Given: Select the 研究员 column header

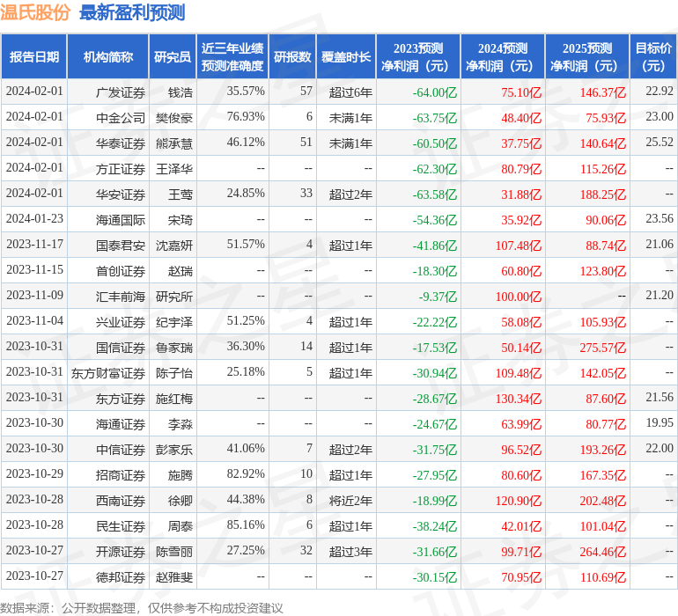Looking at the screenshot, I should pos(173,56).
